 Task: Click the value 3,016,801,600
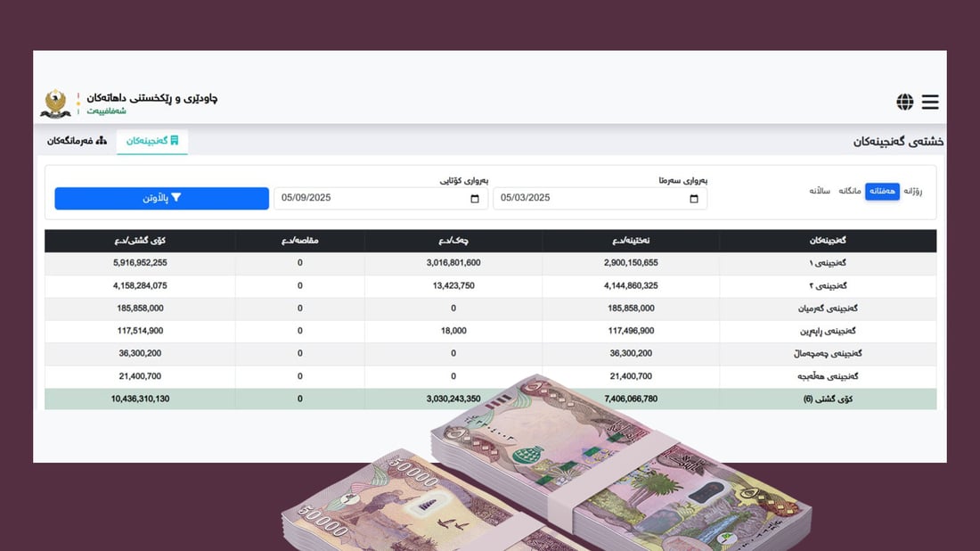453,263
